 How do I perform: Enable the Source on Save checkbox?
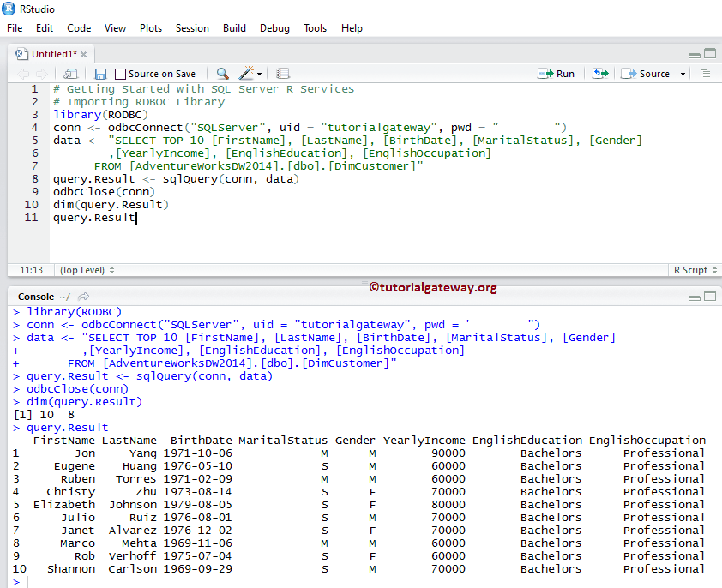120,73
